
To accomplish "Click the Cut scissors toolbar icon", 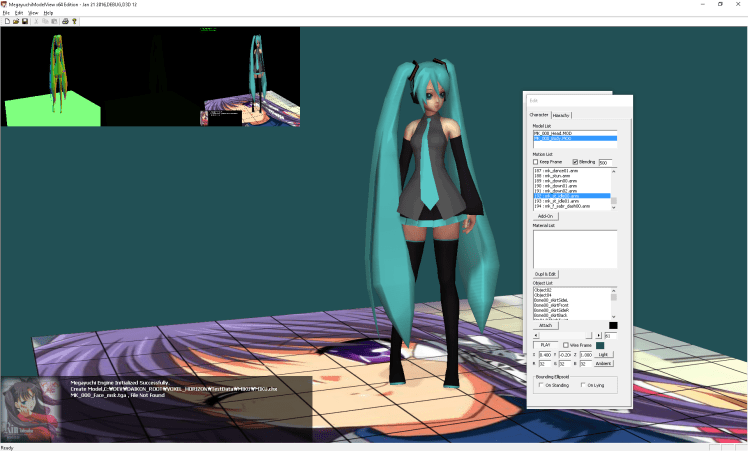I will [x=36, y=21].
